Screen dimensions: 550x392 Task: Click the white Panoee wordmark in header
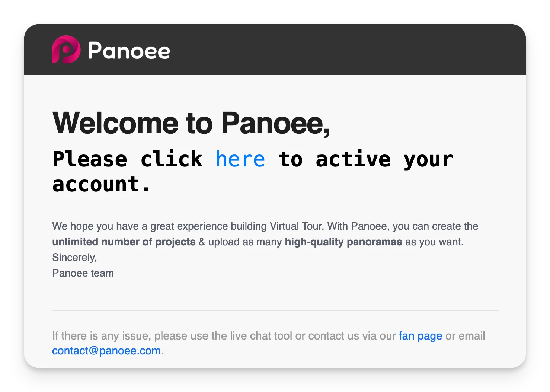coord(129,51)
